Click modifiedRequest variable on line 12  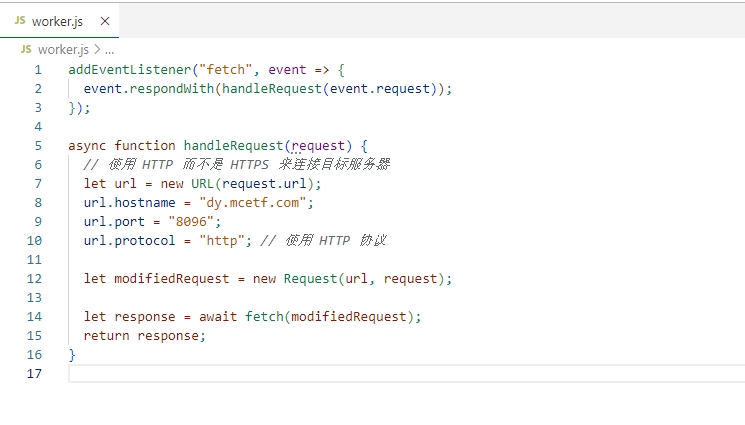point(172,279)
